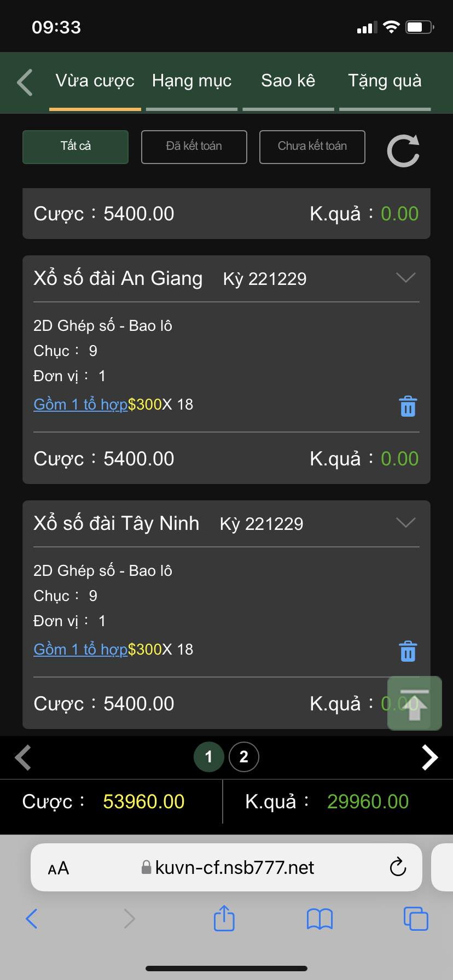The image size is (453, 980).
Task: Reload page from the address bar
Action: pos(398,867)
